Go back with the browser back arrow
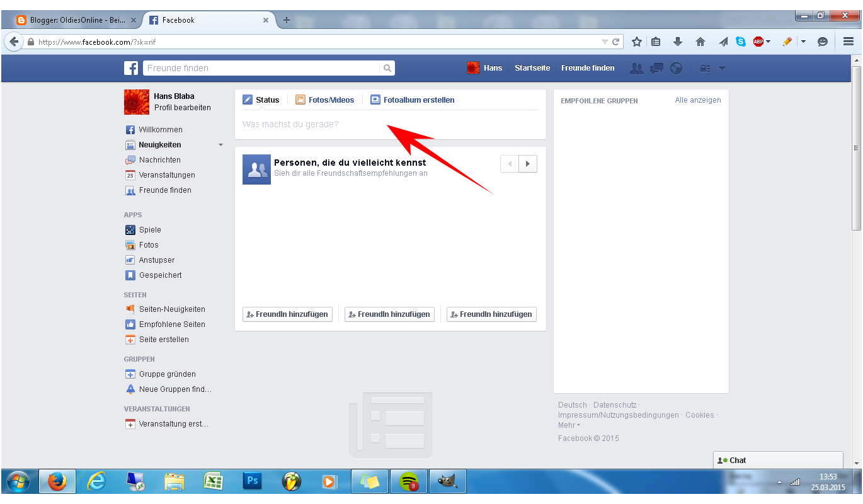Image resolution: width=863 pixels, height=504 pixels. pyautogui.click(x=14, y=42)
